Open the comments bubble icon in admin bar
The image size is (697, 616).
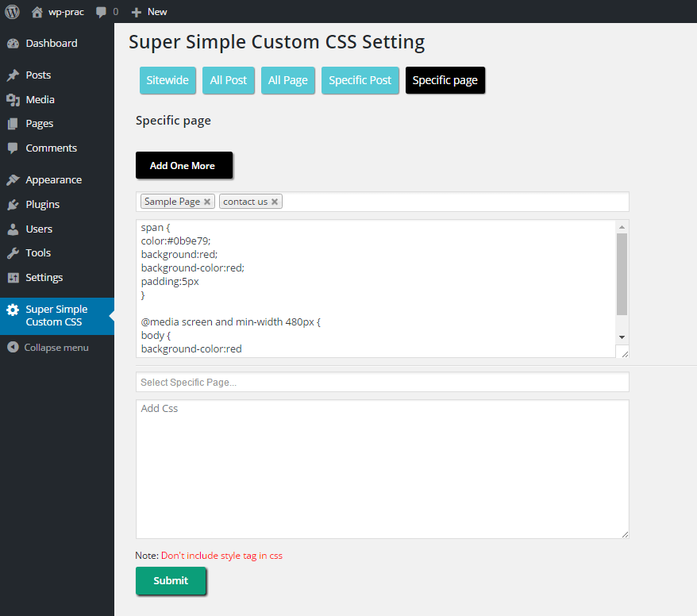tap(102, 12)
